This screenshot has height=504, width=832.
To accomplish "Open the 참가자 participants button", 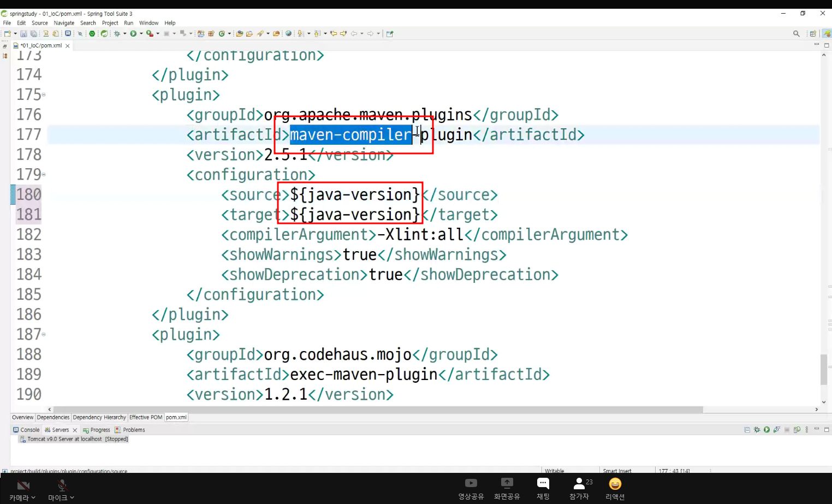I will pyautogui.click(x=580, y=489).
